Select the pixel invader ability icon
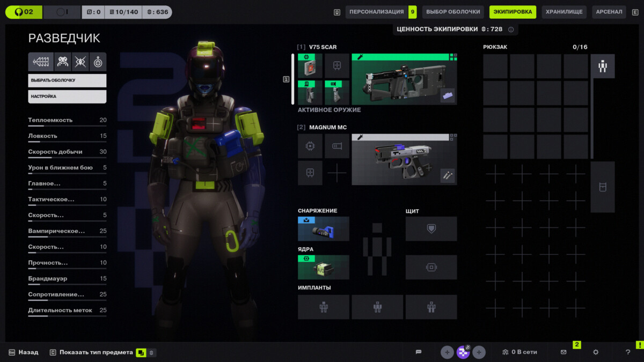The height and width of the screenshot is (362, 644). pyautogui.click(x=63, y=62)
